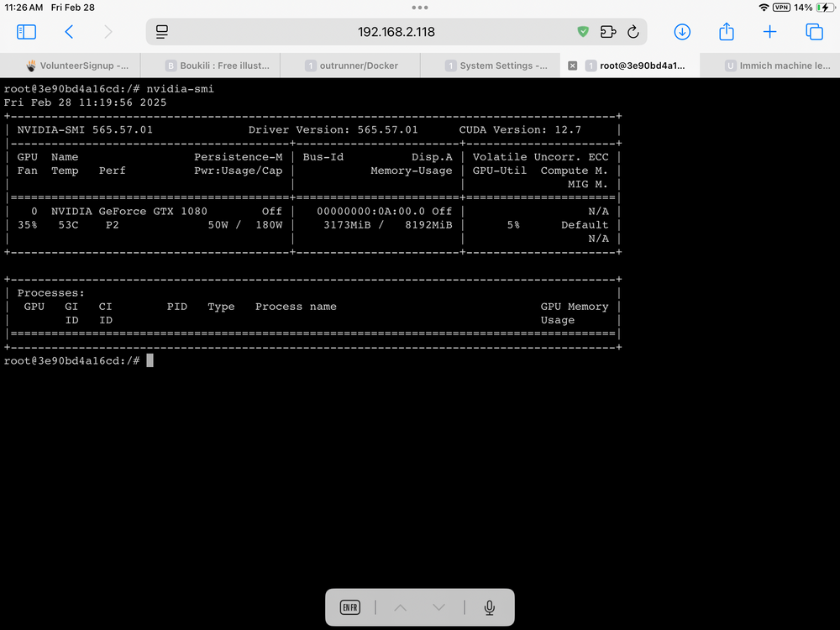This screenshot has width=840, height=630.
Task: Click the P2 performance state value
Action: [112, 225]
